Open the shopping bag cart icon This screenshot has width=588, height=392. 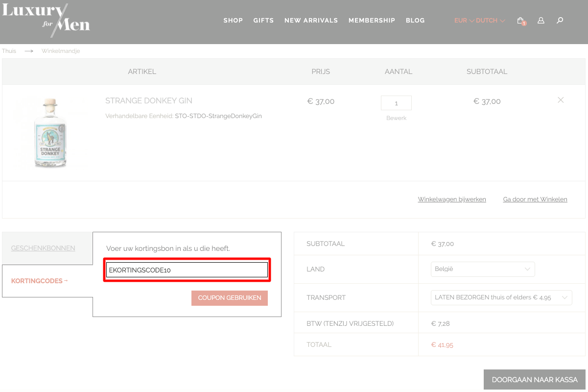click(521, 21)
